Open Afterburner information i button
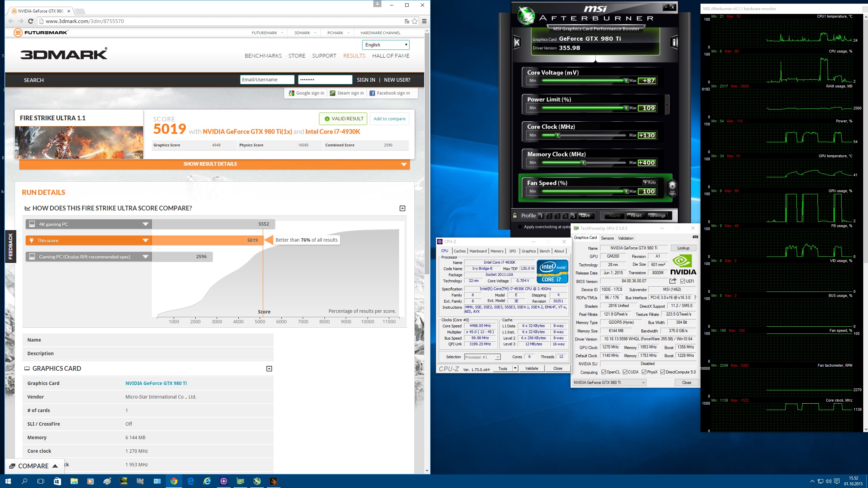Viewport: 868px width, 488px height. (x=674, y=42)
